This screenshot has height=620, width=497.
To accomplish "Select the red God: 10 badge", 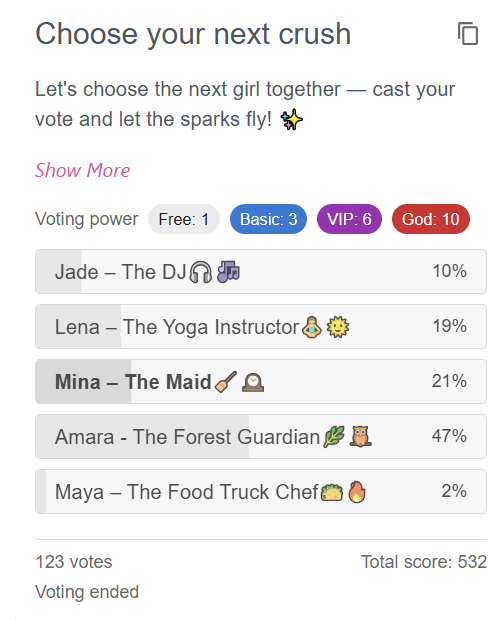I will (431, 219).
